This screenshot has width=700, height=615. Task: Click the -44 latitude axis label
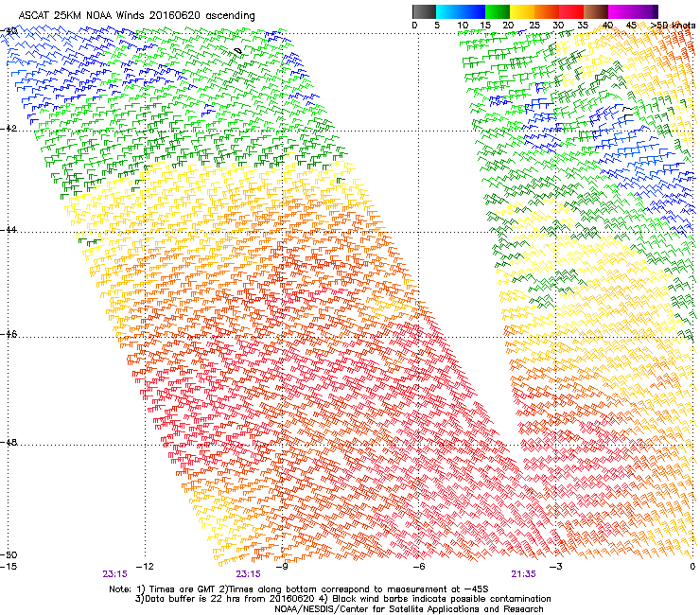[x=9, y=230]
